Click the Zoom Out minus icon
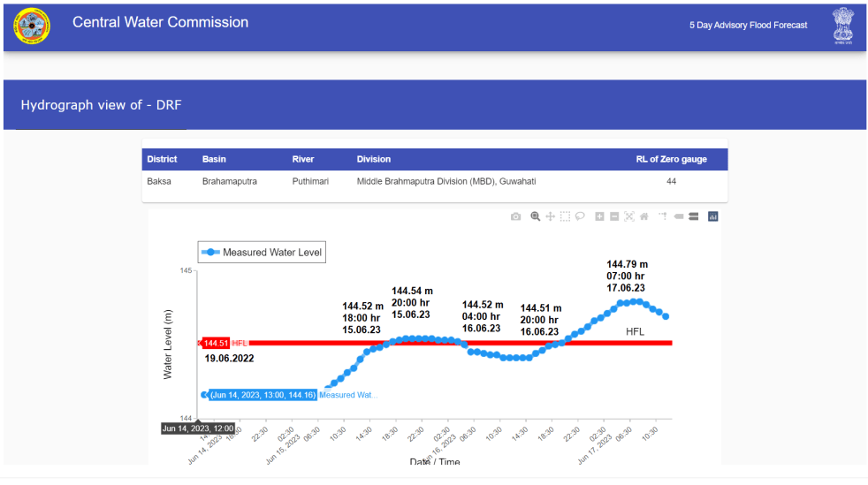The height and width of the screenshot is (485, 868). (x=614, y=216)
